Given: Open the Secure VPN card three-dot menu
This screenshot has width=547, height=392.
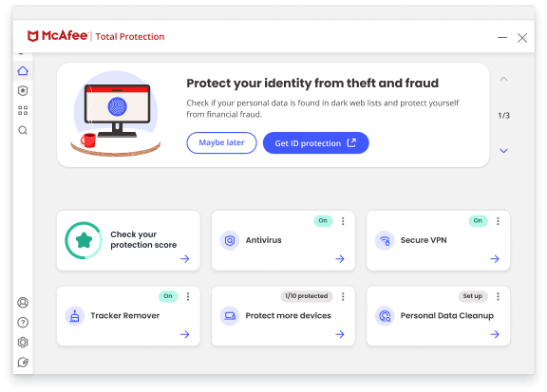Looking at the screenshot, I should point(499,221).
